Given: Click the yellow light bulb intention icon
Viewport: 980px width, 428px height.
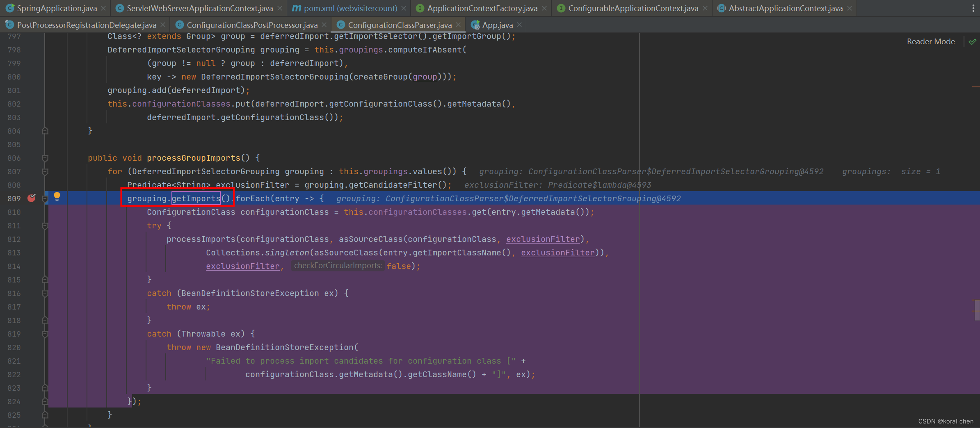Looking at the screenshot, I should click(57, 197).
